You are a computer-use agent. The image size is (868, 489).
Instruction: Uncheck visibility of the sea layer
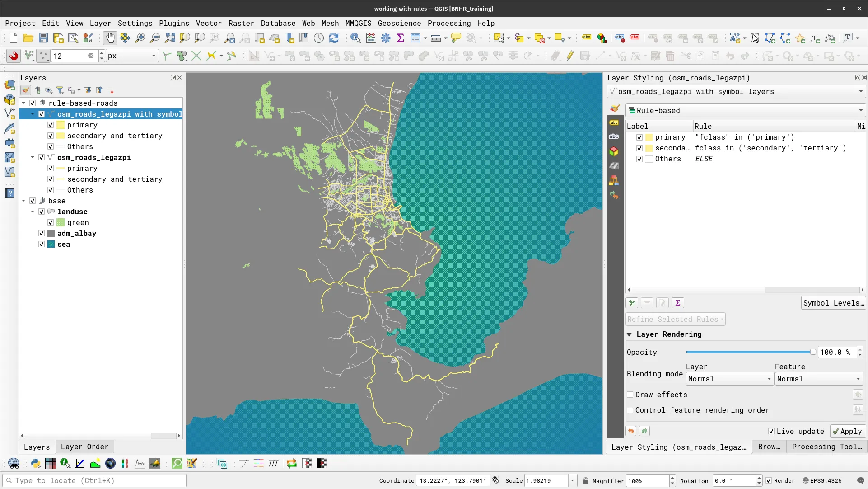pyautogui.click(x=41, y=244)
